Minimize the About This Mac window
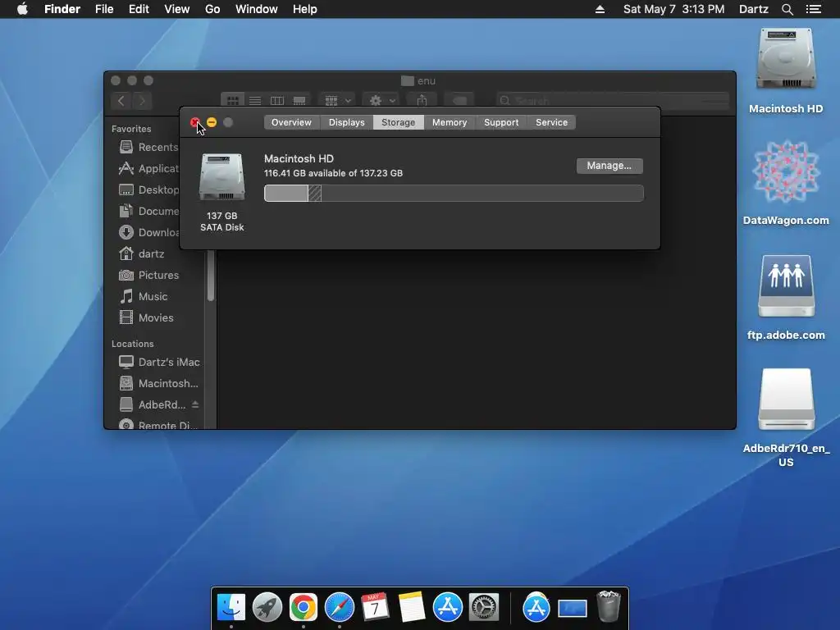Viewport: 840px width, 630px height. 212,122
